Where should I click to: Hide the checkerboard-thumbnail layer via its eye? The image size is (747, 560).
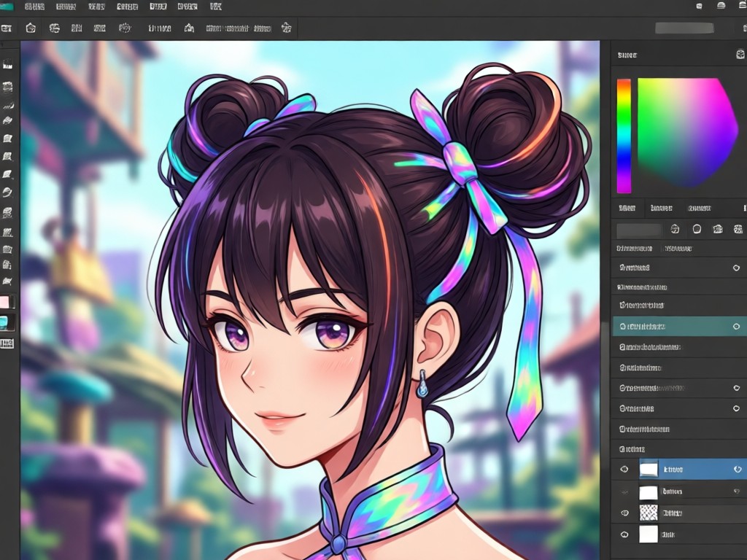coord(624,513)
